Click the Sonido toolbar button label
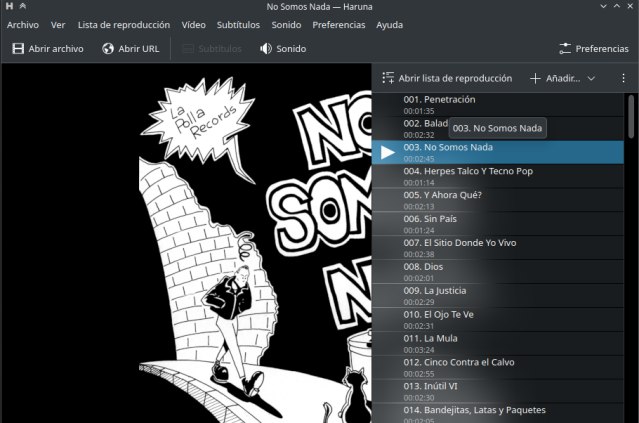Image resolution: width=639 pixels, height=423 pixels. click(291, 48)
